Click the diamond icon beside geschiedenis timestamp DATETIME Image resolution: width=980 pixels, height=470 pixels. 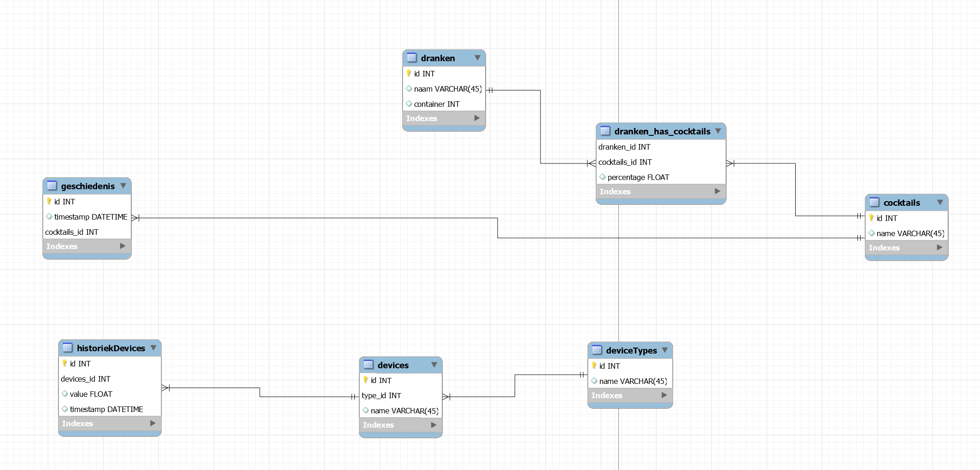(49, 216)
